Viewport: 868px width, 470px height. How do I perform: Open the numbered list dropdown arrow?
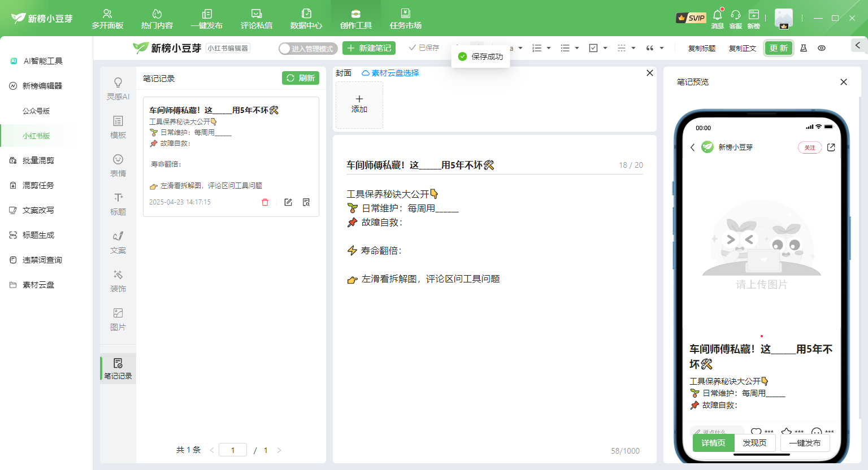click(549, 48)
